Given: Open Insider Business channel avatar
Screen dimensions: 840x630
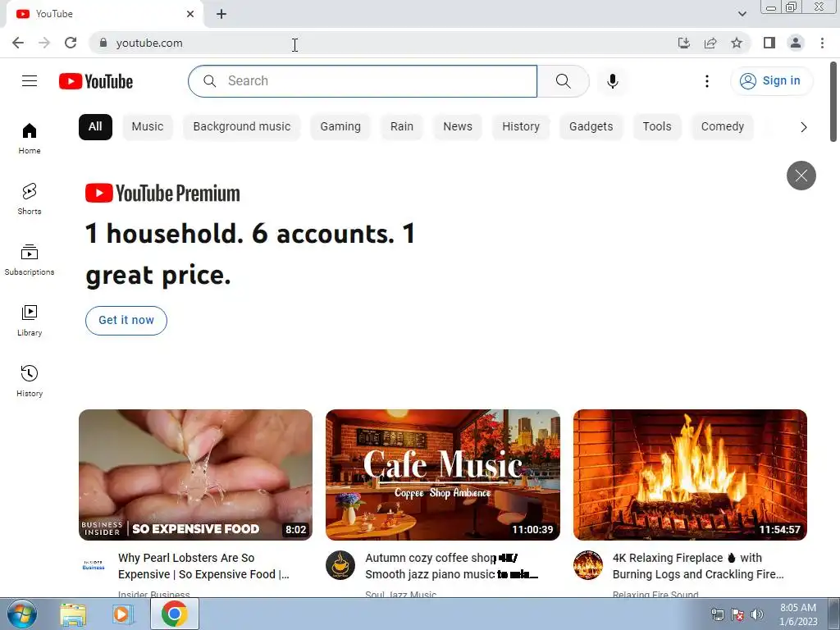Looking at the screenshot, I should [x=94, y=565].
